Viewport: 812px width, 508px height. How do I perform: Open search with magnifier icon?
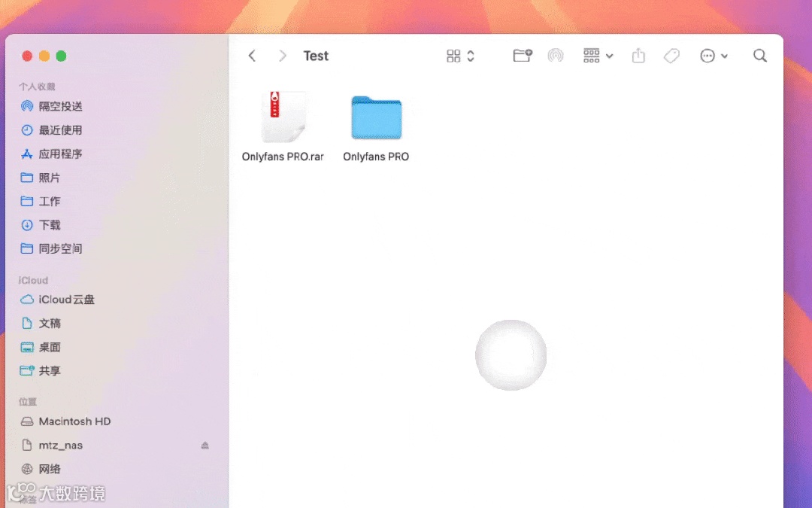(759, 56)
